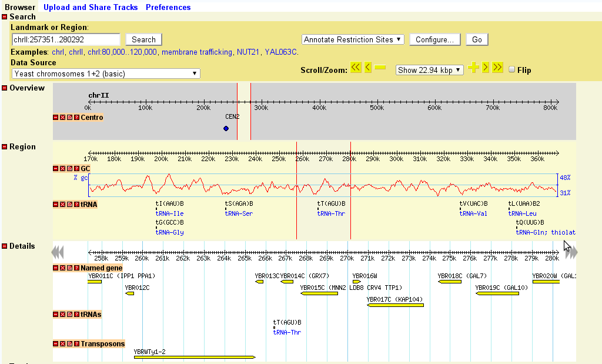Click the zoom in plus icon
This screenshot has height=364, width=602.
click(473, 68)
